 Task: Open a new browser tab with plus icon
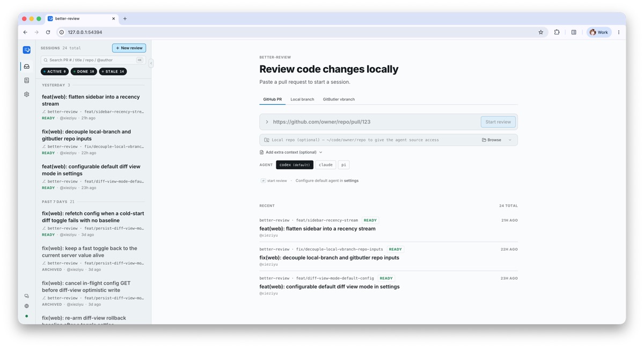125,19
